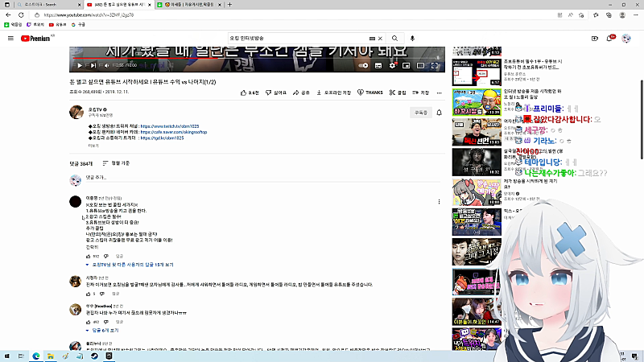This screenshot has width=644, height=362.
Task: Open YouTube notifications bell with 9+ badge
Action: point(610,38)
